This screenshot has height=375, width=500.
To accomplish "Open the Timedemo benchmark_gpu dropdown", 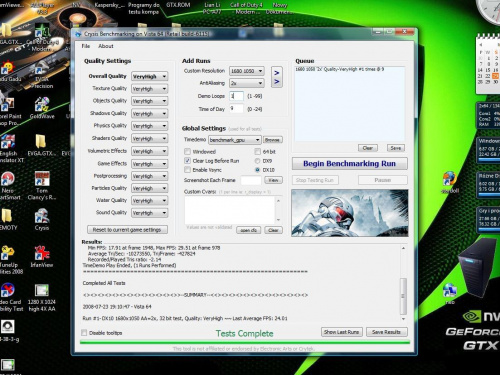I will tap(235, 140).
